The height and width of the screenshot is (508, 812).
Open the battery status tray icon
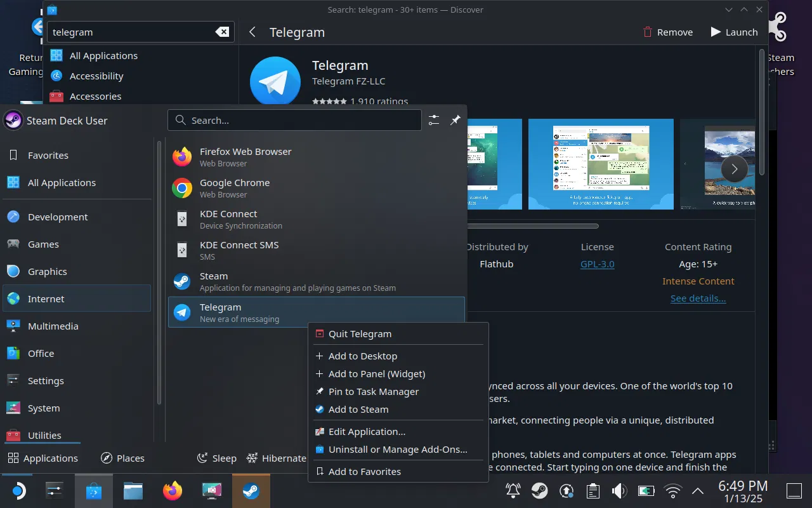(x=646, y=491)
